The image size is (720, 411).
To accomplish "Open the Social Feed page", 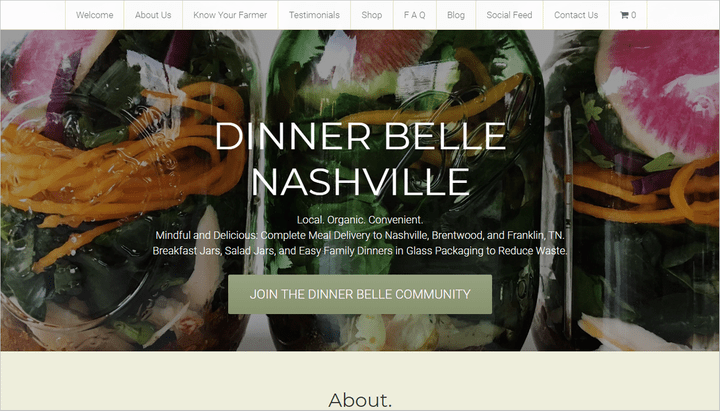I will pos(509,15).
